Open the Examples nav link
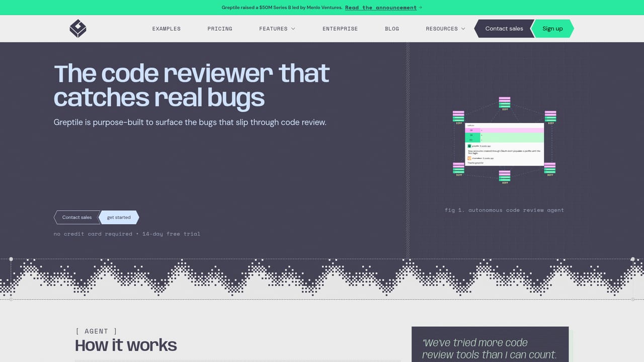The image size is (644, 362). [x=167, y=29]
